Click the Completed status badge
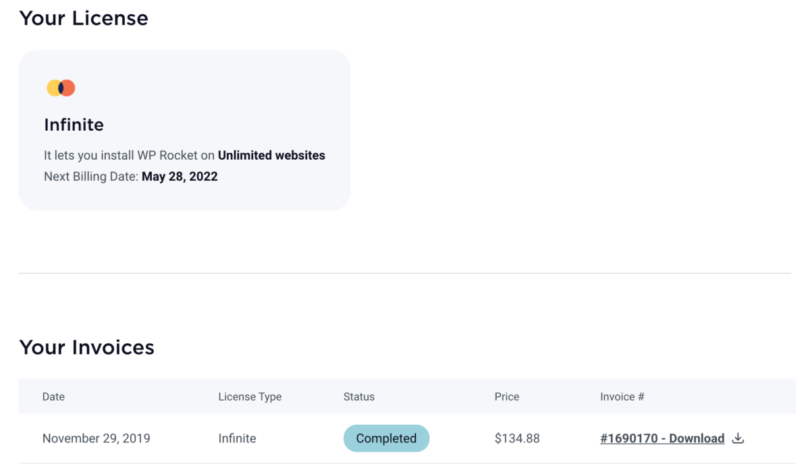The image size is (810, 470). (386, 438)
